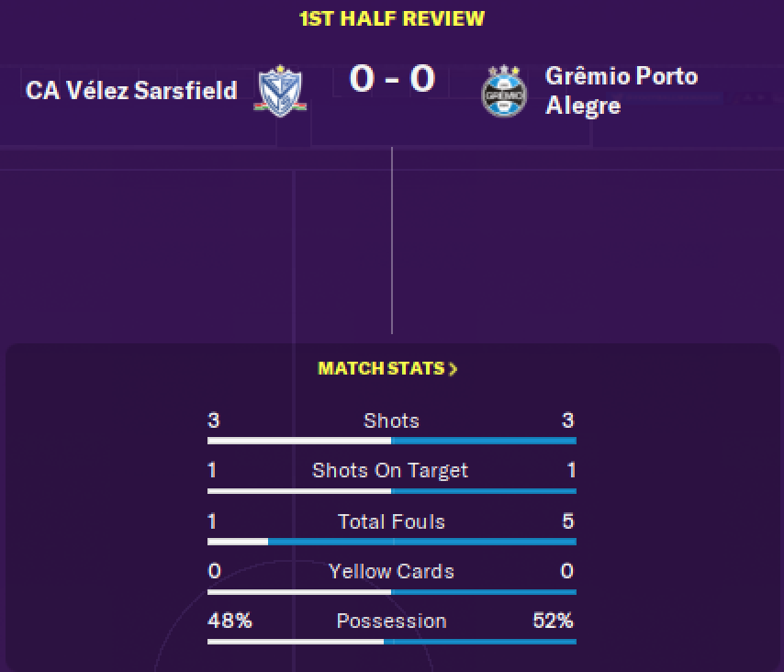Click the Possession label
This screenshot has height=672, width=784.
pyautogui.click(x=391, y=621)
